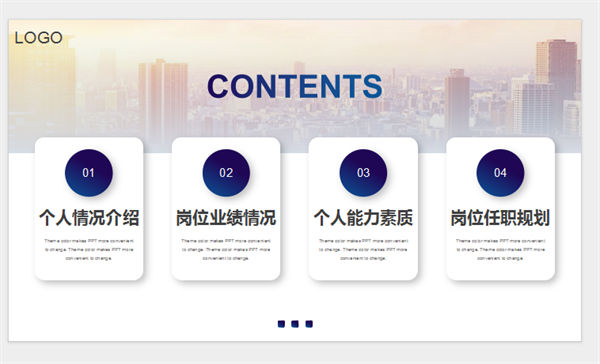The width and height of the screenshot is (600, 364).
Task: Click description text under 岗位业绩情况
Action: click(x=226, y=250)
